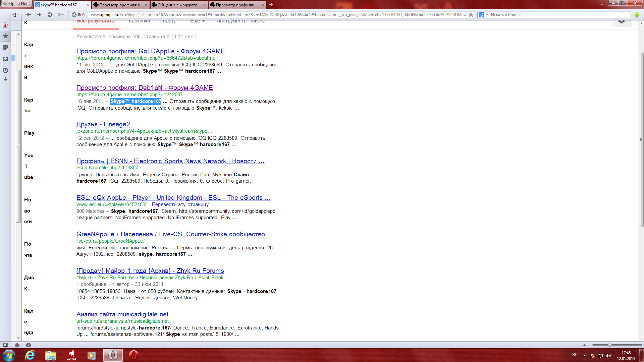Open the Downloads panel in the sidebar

pos(5,59)
